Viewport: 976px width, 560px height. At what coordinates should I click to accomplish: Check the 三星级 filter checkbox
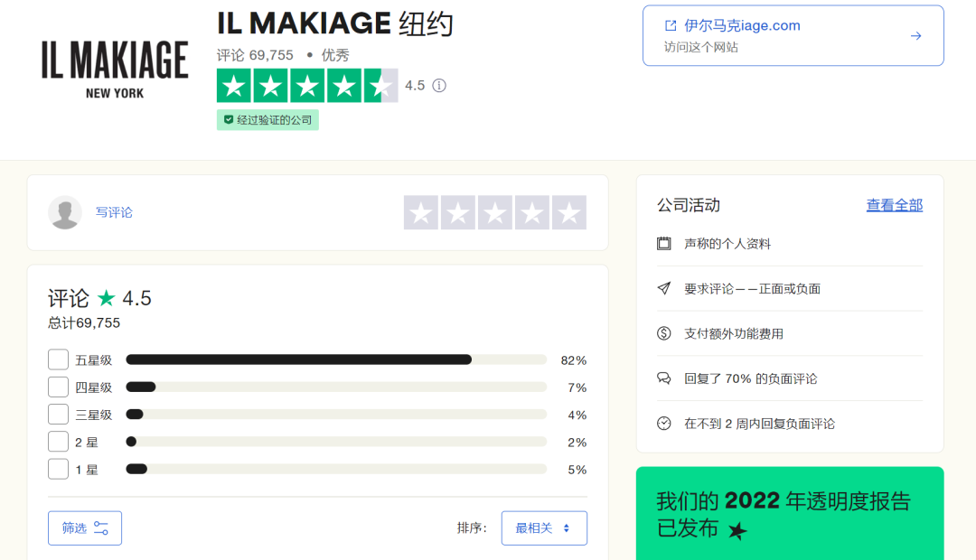58,415
